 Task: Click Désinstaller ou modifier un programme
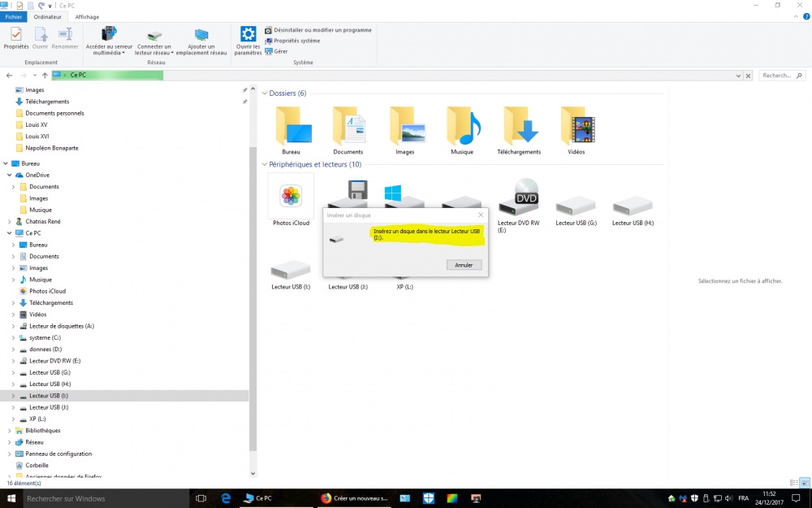(322, 30)
